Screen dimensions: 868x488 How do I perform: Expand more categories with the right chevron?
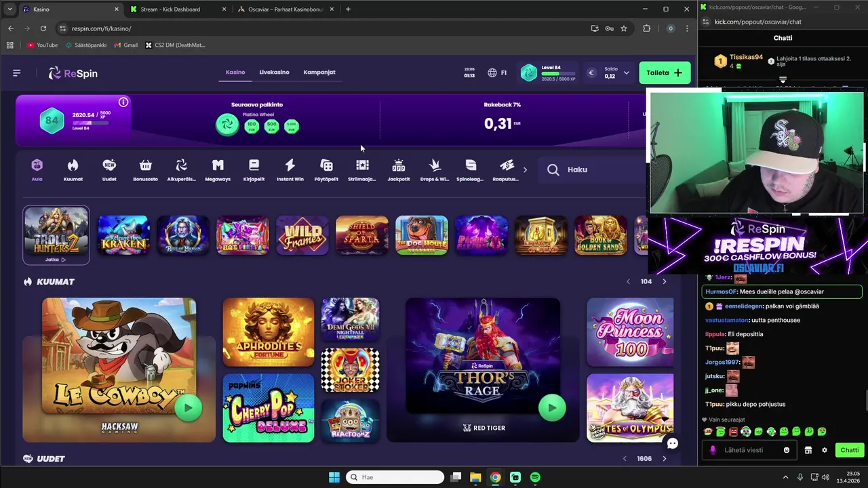(525, 169)
